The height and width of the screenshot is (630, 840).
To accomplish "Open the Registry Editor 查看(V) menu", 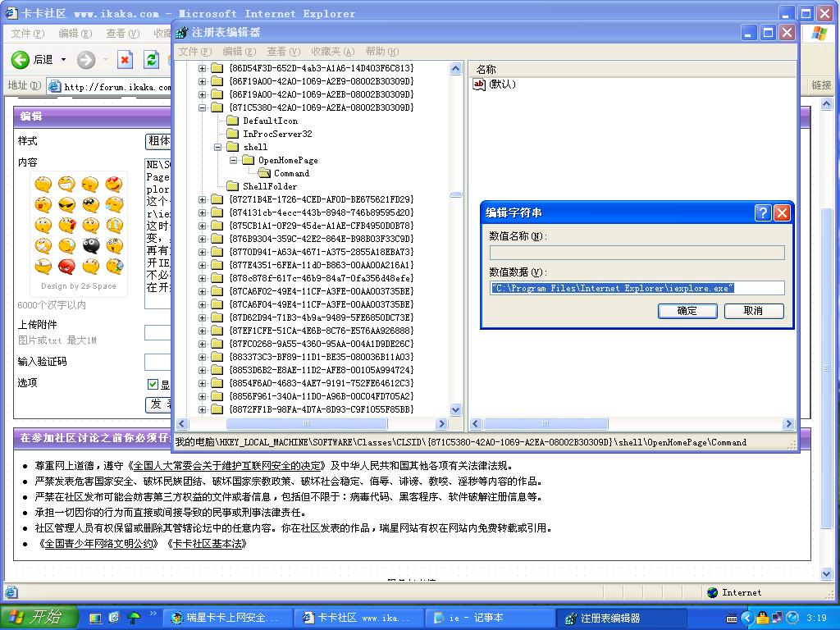I will (x=283, y=52).
